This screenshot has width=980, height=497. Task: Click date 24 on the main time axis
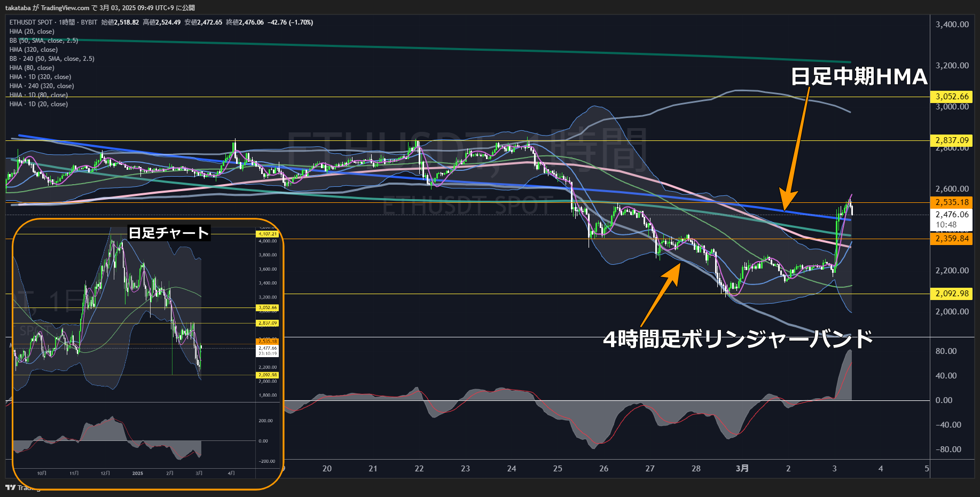tap(512, 469)
